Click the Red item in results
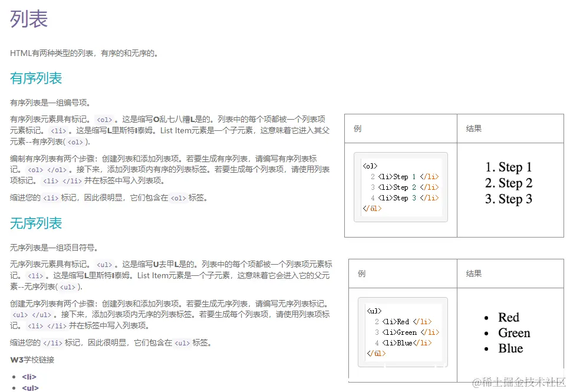The height and width of the screenshot is (392, 570). pyautogui.click(x=508, y=317)
